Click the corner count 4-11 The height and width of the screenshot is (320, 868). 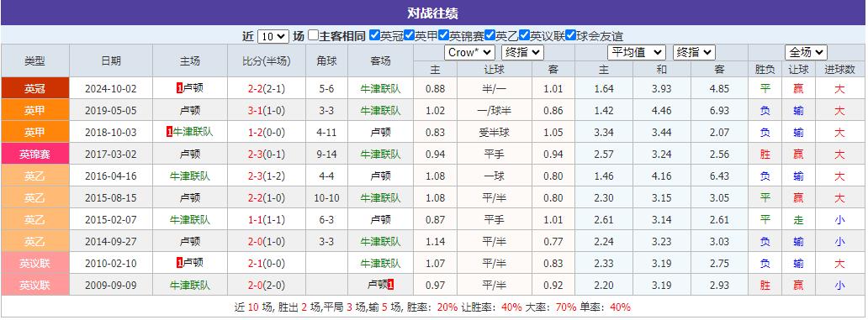[326, 133]
